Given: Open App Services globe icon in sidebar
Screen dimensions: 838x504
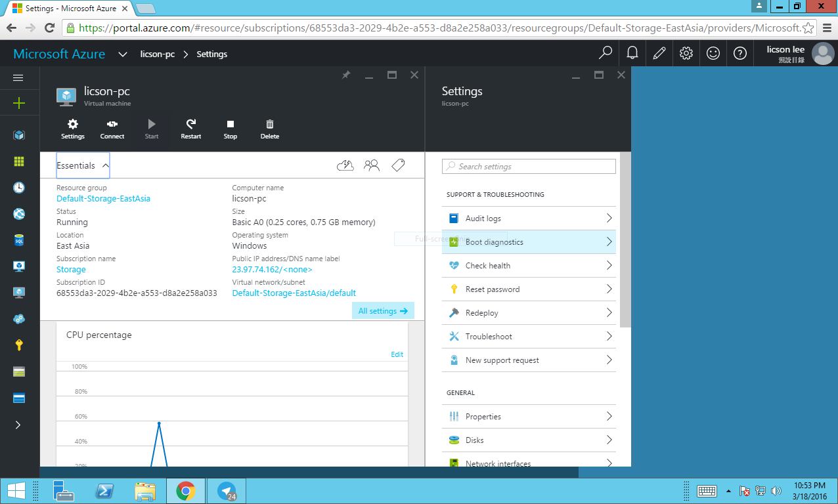Looking at the screenshot, I should (x=19, y=214).
